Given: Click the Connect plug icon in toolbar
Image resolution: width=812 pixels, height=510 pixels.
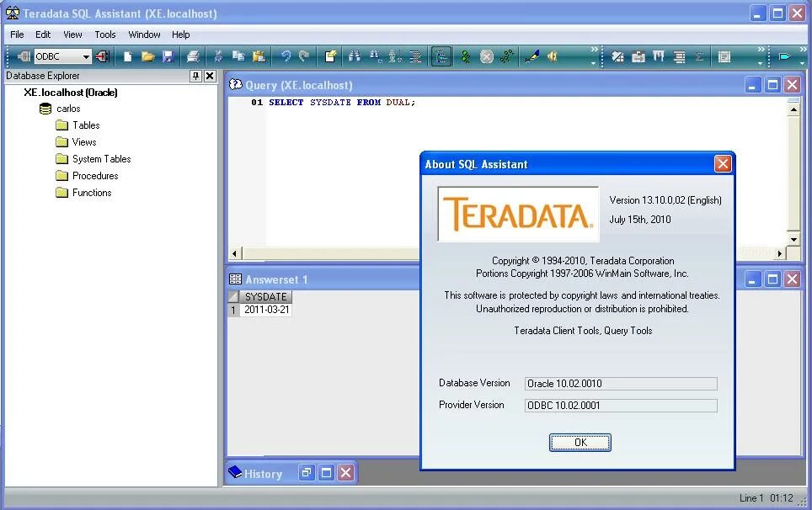Looking at the screenshot, I should click(x=24, y=56).
